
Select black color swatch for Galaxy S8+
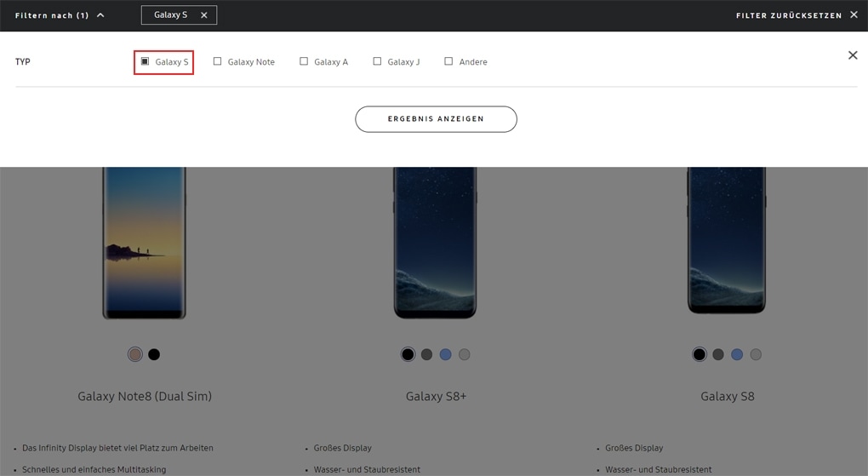point(408,354)
